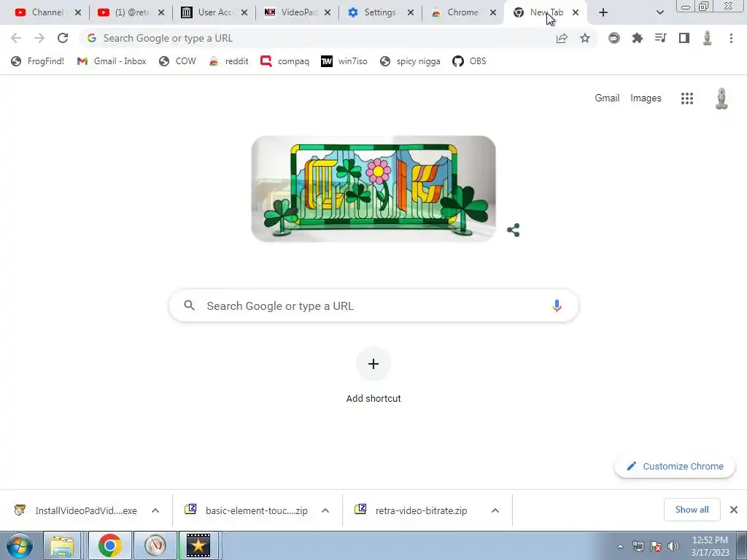Screen dimensions: 747x560
Task: Open the Google apps grid
Action: pos(687,98)
